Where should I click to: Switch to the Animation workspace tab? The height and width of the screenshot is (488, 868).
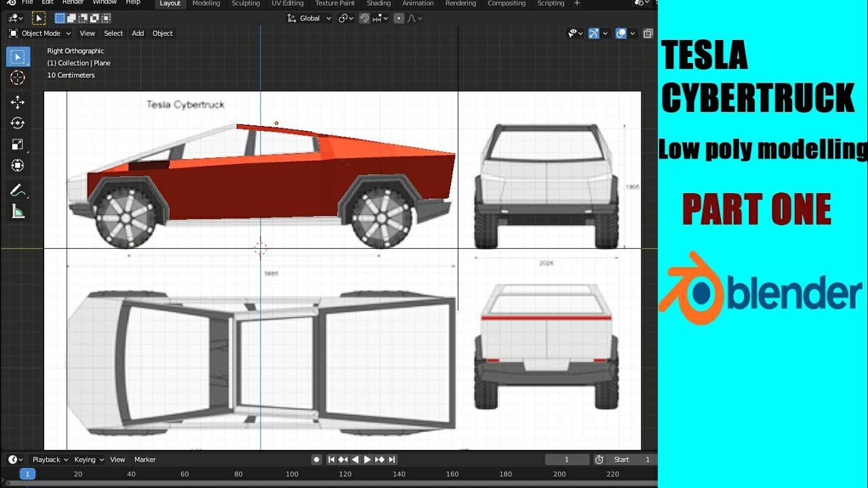point(418,3)
